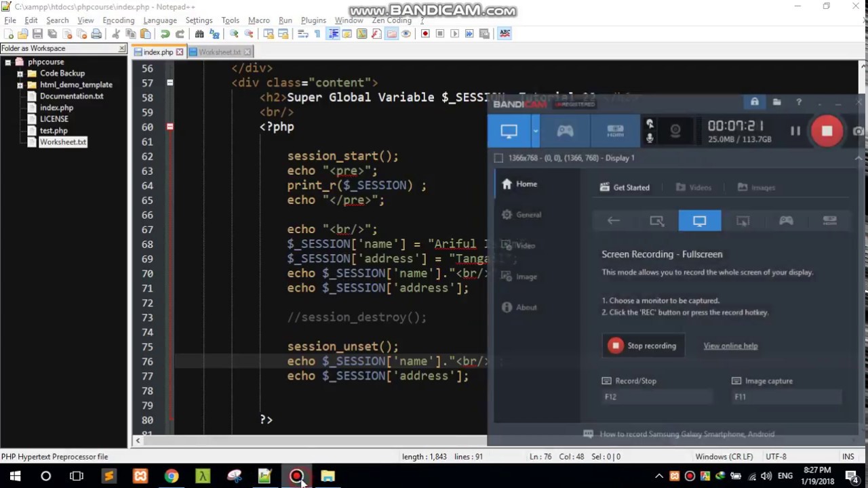
Task: Click the Document Map toolbar icon
Action: (362, 34)
